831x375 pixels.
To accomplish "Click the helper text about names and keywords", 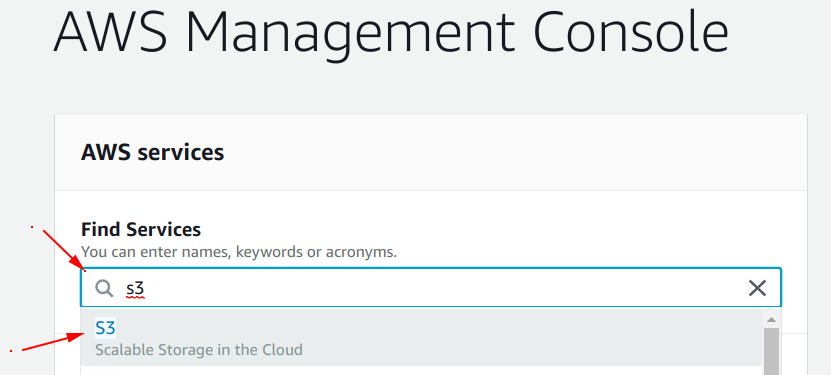I will (x=239, y=252).
